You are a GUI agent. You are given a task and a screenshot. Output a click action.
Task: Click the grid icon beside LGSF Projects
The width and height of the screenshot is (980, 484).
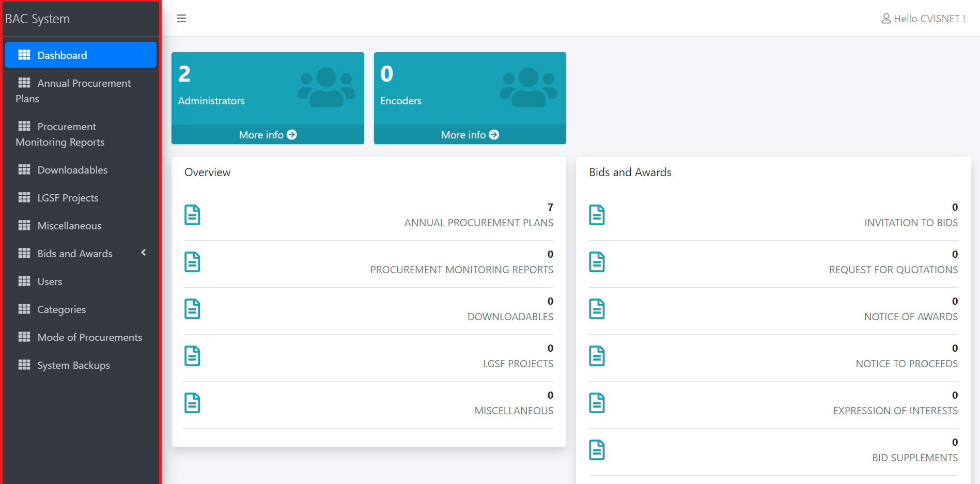point(24,197)
